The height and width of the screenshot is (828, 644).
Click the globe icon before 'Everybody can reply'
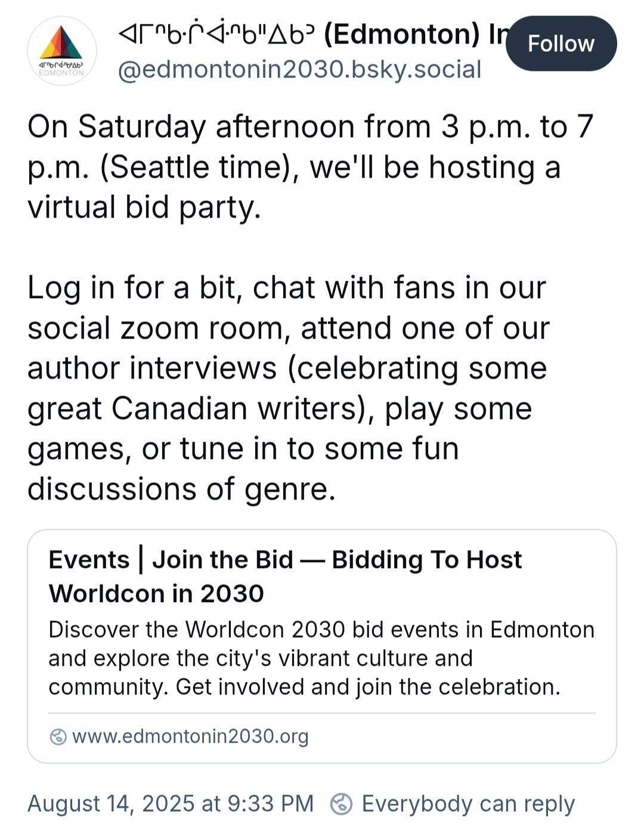pyautogui.click(x=341, y=804)
